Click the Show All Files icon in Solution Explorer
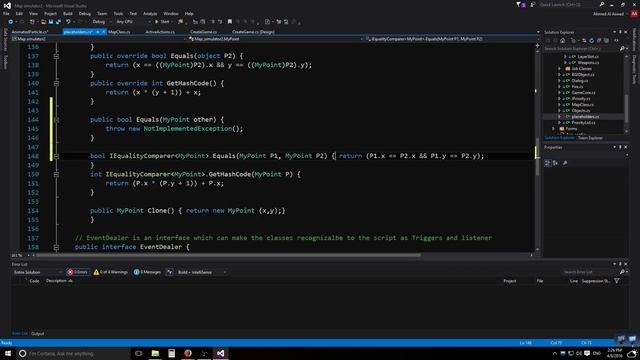The height and width of the screenshot is (360, 640). click(606, 40)
